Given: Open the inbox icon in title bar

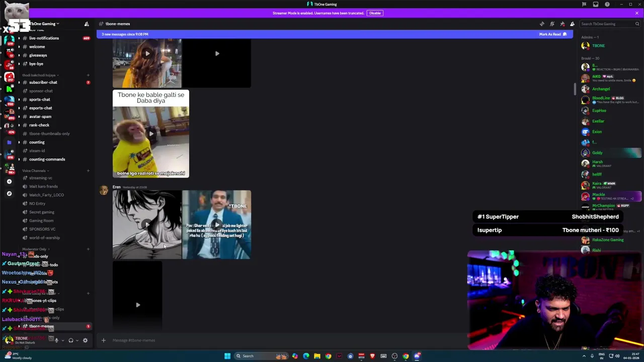Looking at the screenshot, I should click(x=596, y=4).
